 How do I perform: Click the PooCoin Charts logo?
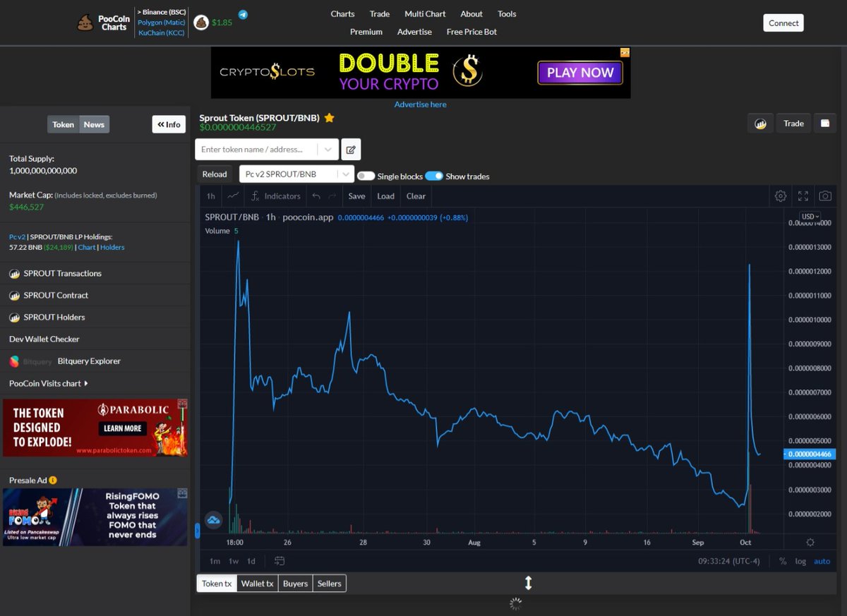pyautogui.click(x=103, y=23)
